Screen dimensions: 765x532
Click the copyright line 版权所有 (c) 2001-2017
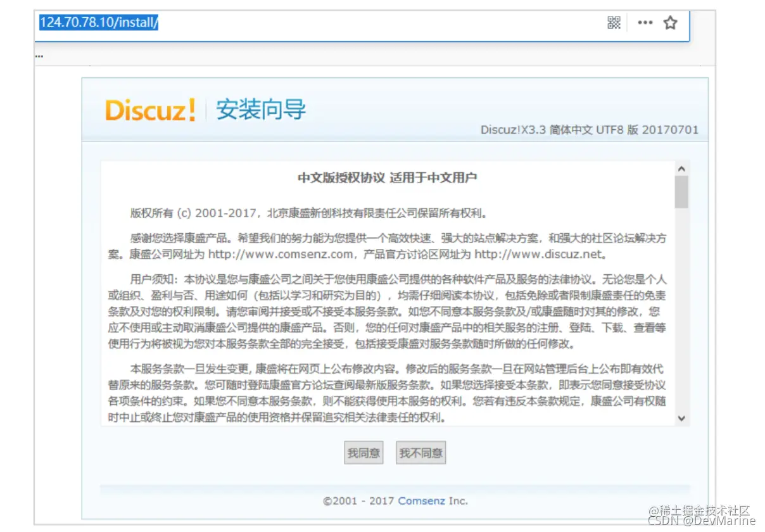(x=308, y=213)
